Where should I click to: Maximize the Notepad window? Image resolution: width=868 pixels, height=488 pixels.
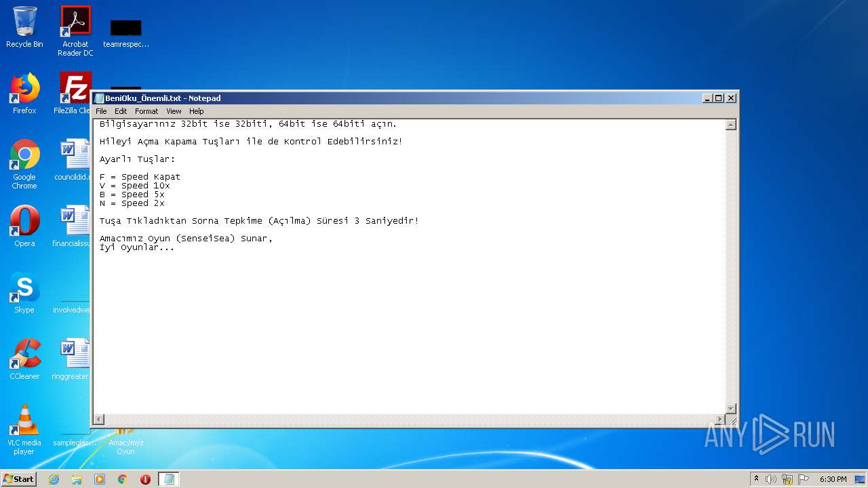click(x=719, y=98)
